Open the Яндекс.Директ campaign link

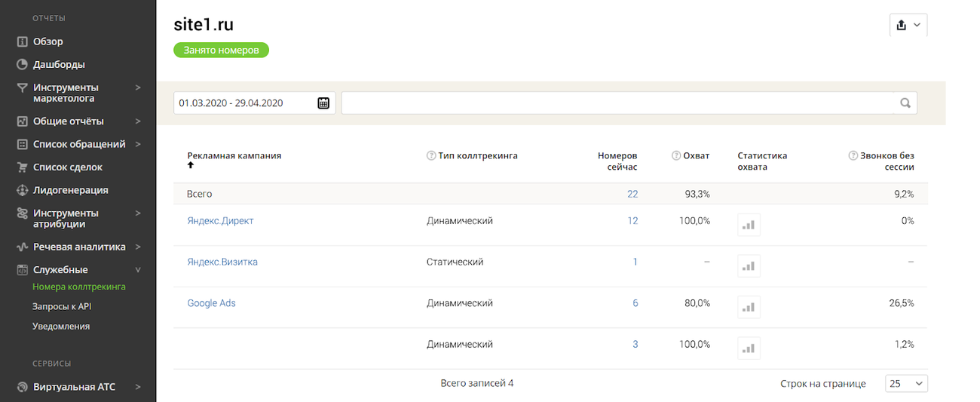pyautogui.click(x=220, y=221)
